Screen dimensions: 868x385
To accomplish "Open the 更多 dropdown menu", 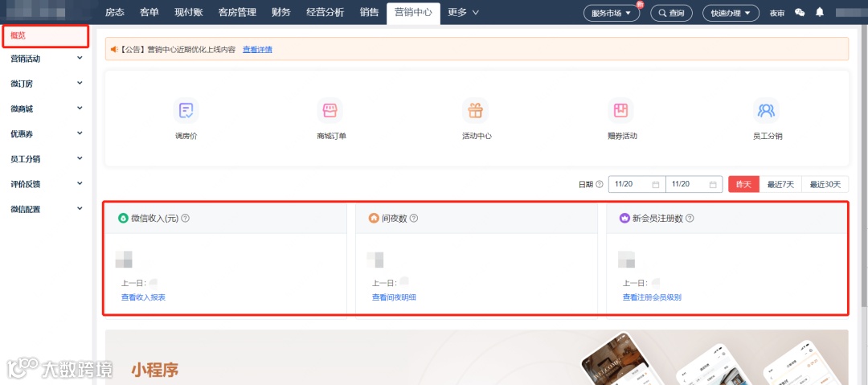I will (x=464, y=12).
